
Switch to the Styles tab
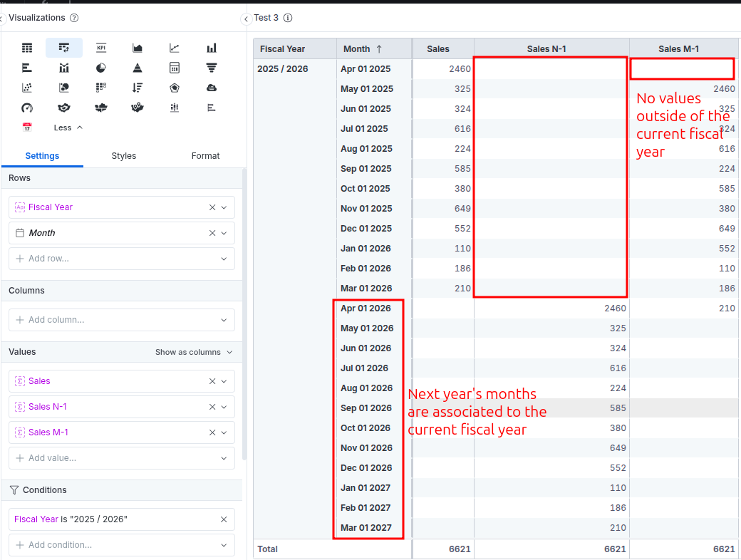[124, 156]
